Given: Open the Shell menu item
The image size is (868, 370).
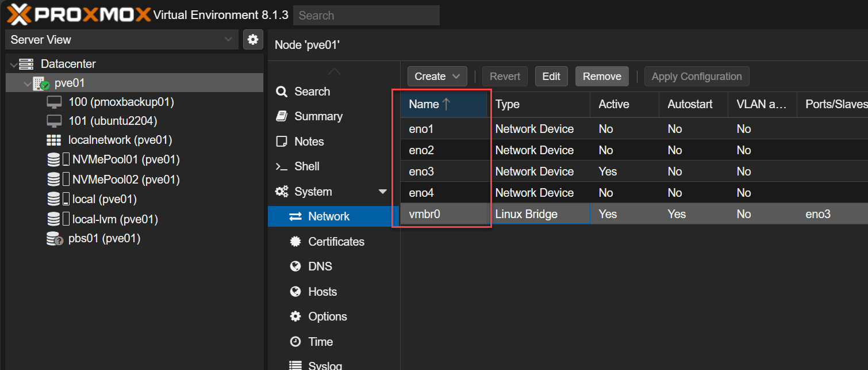Looking at the screenshot, I should [306, 166].
